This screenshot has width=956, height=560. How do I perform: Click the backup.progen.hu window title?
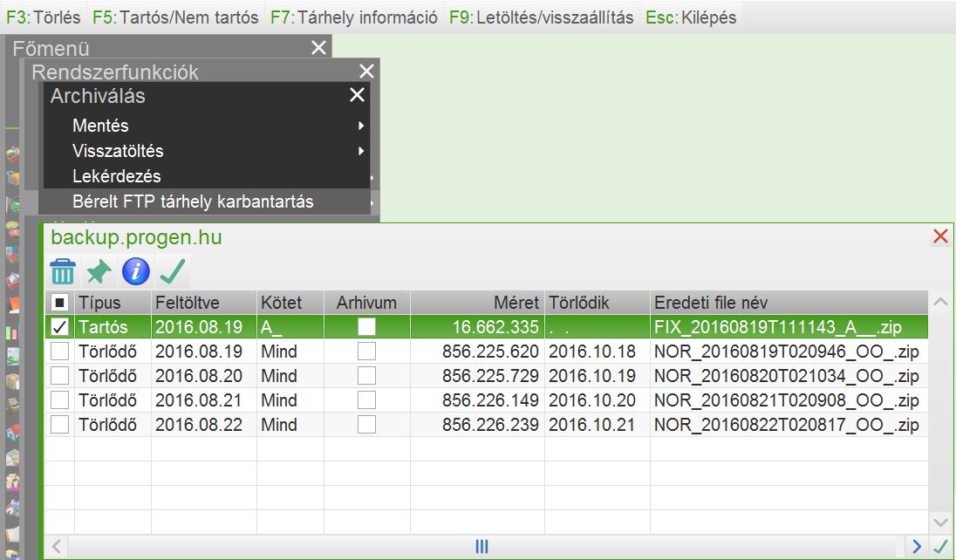point(137,236)
